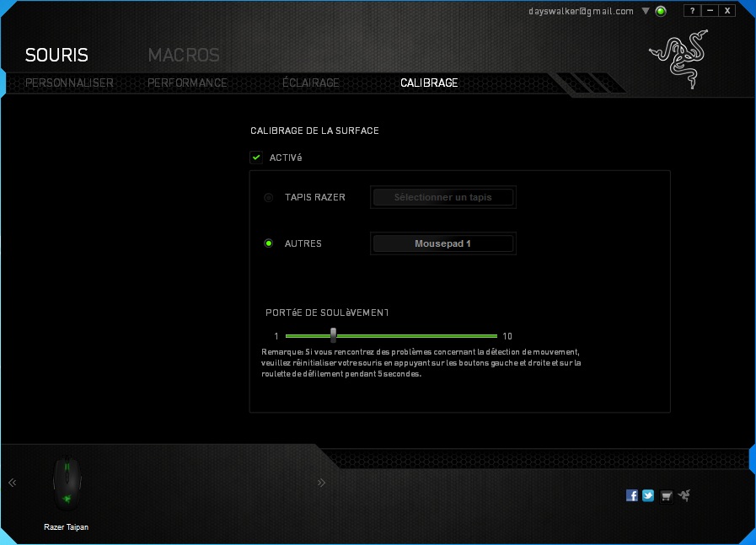Click the Remarque note text
This screenshot has height=545, width=756.
click(421, 363)
